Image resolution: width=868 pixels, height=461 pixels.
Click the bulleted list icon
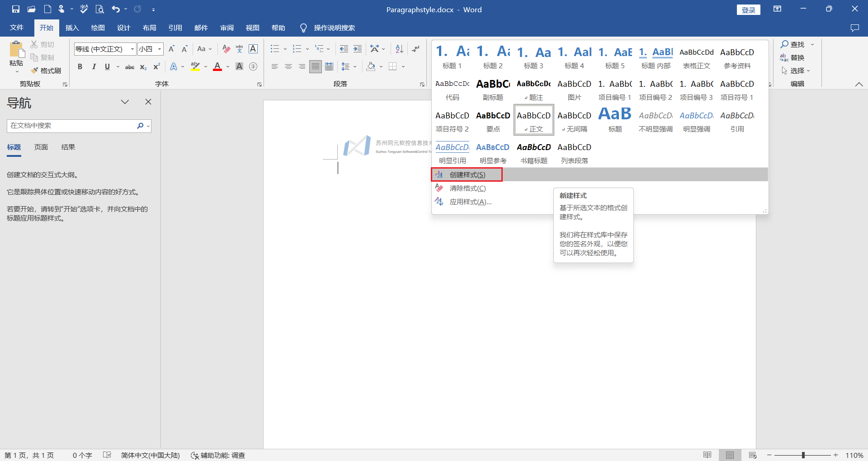pyautogui.click(x=274, y=49)
